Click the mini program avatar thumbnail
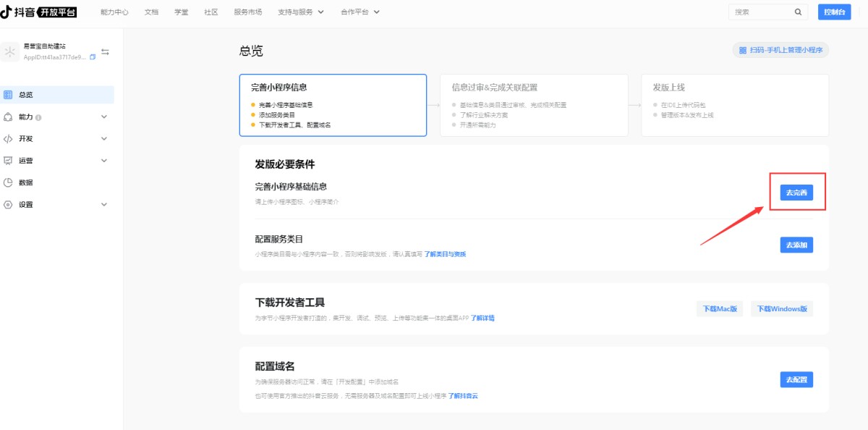The width and height of the screenshot is (868, 430). point(10,51)
